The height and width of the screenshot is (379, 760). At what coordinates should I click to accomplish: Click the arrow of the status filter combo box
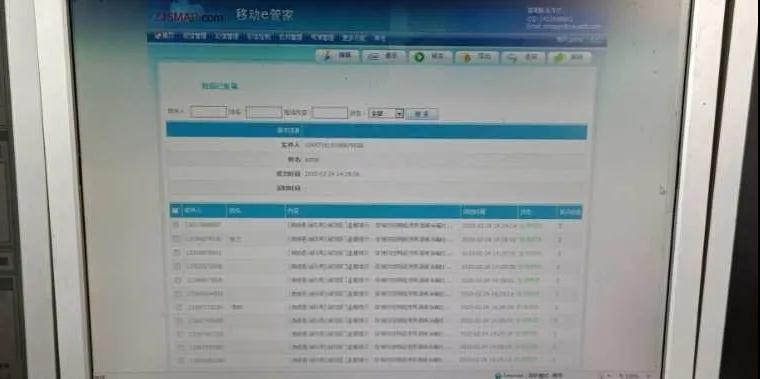(399, 114)
